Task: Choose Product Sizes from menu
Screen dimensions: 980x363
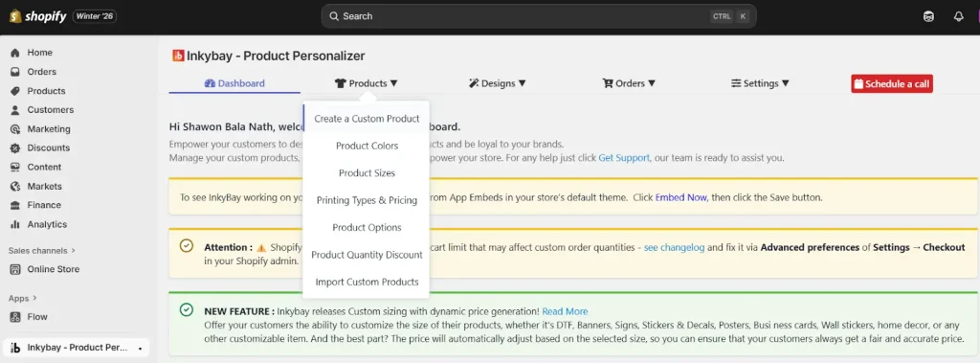Action: (367, 172)
